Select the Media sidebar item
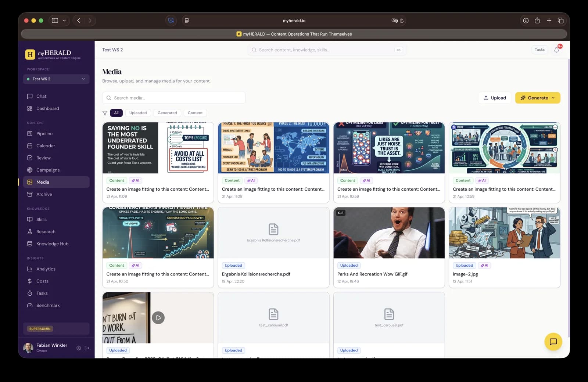This screenshot has height=382, width=588. pyautogui.click(x=56, y=182)
